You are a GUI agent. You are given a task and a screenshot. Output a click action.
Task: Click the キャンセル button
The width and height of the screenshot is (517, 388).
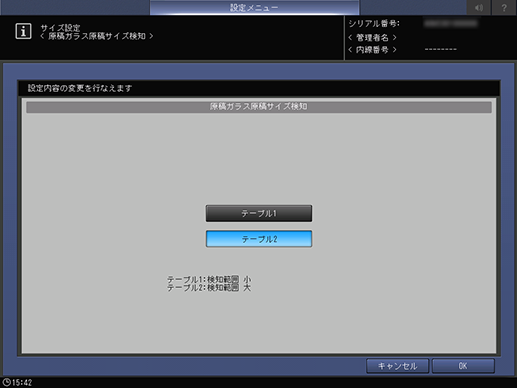pos(397,366)
